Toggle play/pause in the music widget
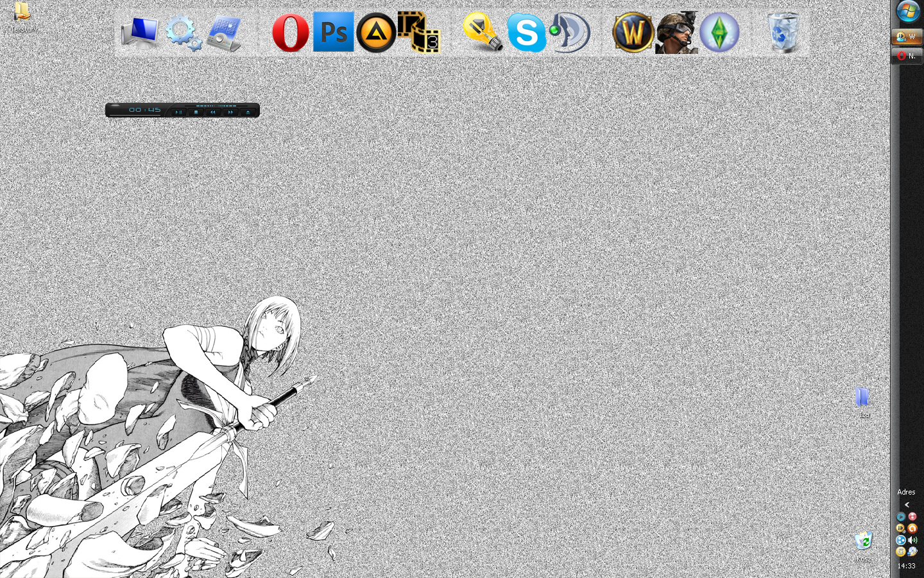The image size is (924, 578). coord(179,112)
